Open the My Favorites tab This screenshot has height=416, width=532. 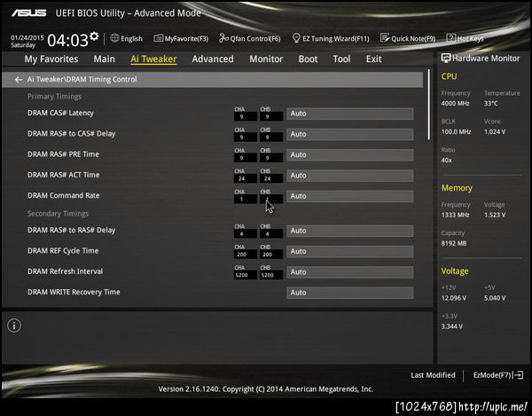click(51, 59)
